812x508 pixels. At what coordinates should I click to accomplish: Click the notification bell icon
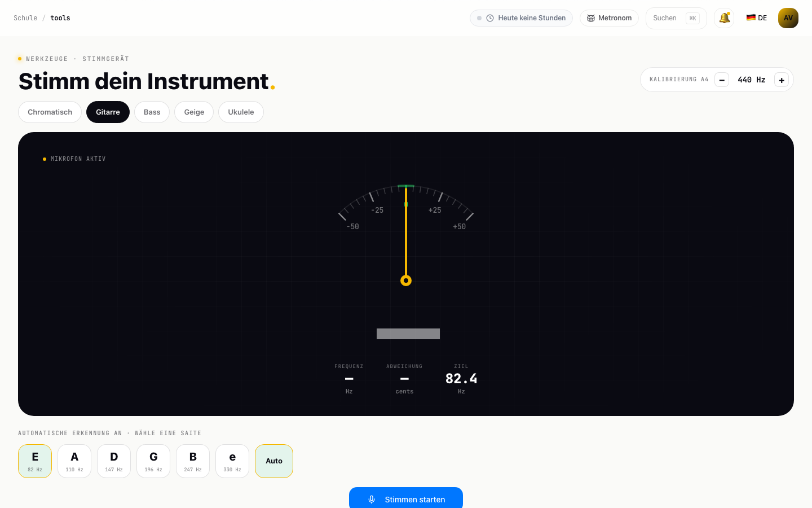[x=724, y=18]
